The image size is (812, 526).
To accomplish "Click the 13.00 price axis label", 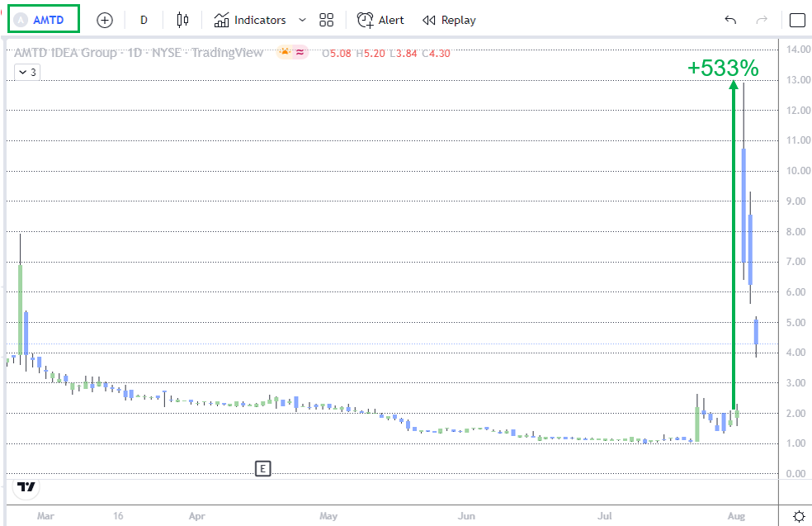I will (x=798, y=80).
